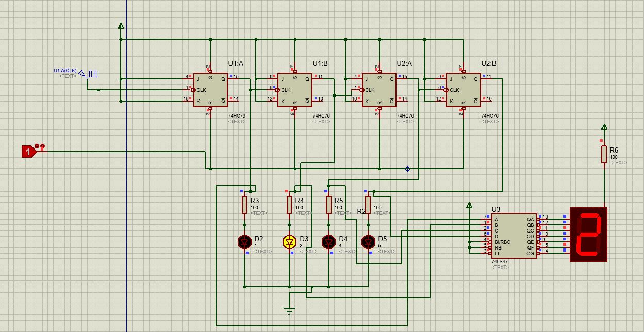Click the 74HC76 label under U2:B
Image resolution: width=644 pixels, height=332 pixels.
(x=490, y=116)
